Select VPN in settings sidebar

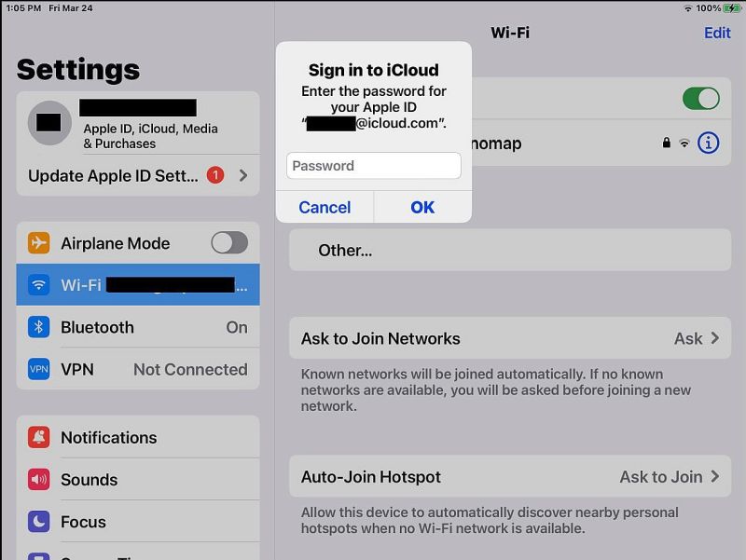pyautogui.click(x=138, y=369)
